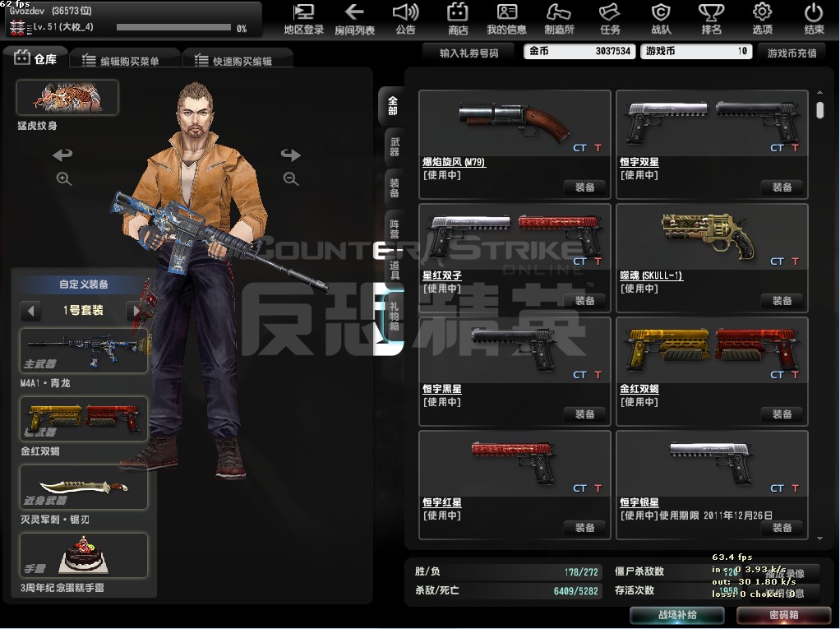This screenshot has width=840, height=629.
Task: Equip the 噬魂 (SKULL-1) revolver
Action: 782,301
